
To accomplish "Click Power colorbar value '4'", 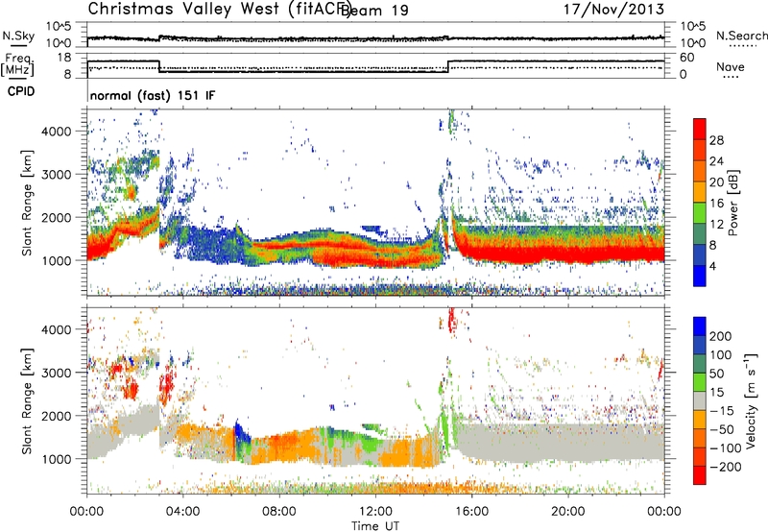I will pos(712,266).
